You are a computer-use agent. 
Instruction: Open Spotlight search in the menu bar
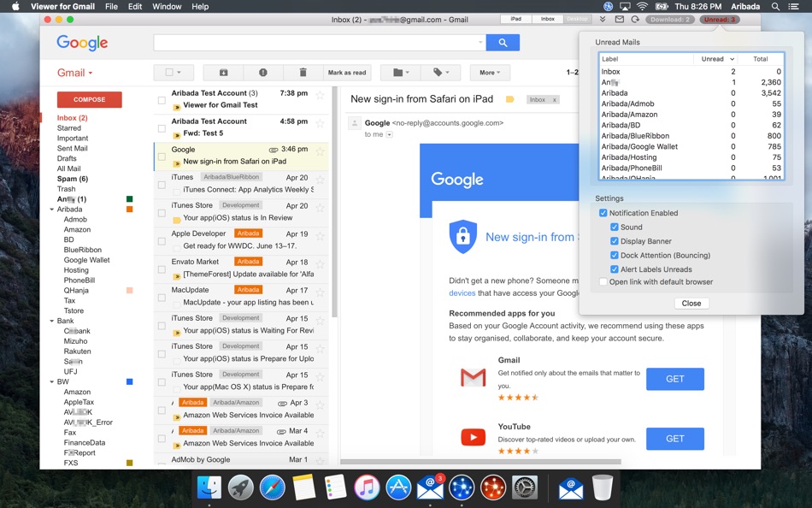pyautogui.click(x=775, y=7)
